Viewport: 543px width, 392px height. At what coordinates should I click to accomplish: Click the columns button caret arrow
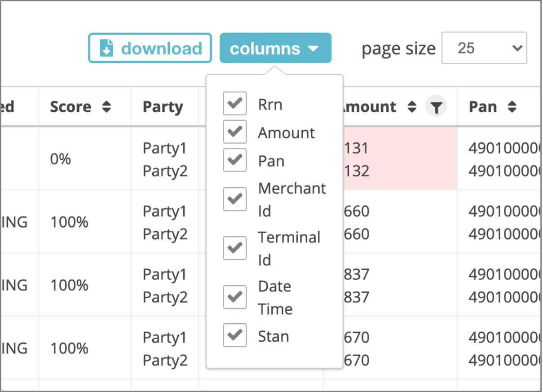click(313, 48)
